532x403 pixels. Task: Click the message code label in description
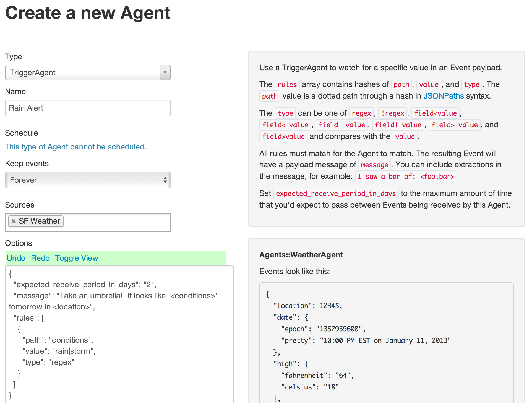[x=374, y=165]
